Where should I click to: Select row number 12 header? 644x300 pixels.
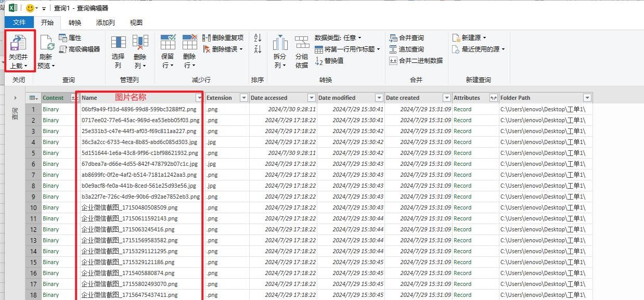pos(33,229)
